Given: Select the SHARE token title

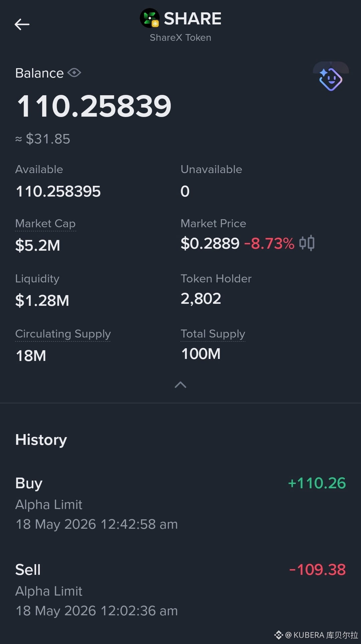Looking at the screenshot, I should click(x=193, y=18).
